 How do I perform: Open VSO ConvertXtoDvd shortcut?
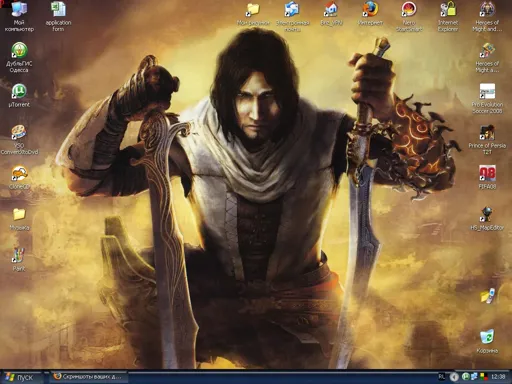[x=19, y=139]
